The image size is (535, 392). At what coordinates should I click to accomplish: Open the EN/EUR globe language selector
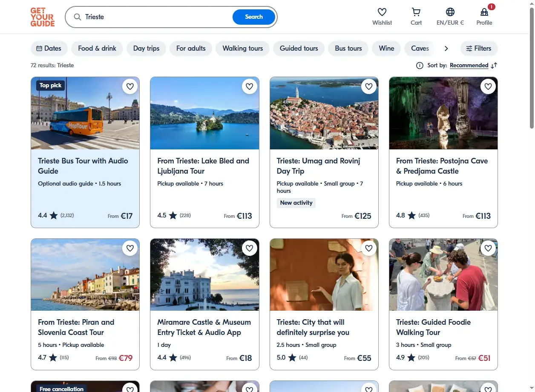(450, 12)
